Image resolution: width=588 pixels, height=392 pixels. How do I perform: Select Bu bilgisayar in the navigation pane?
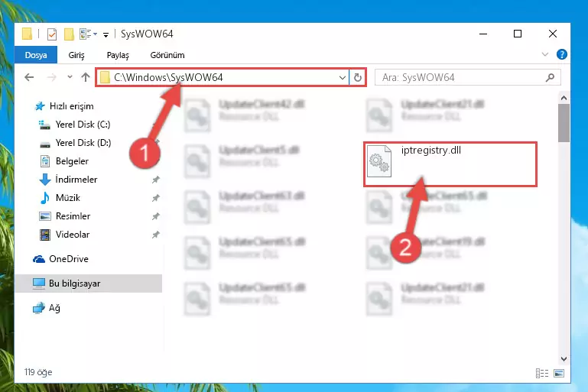coord(89,283)
